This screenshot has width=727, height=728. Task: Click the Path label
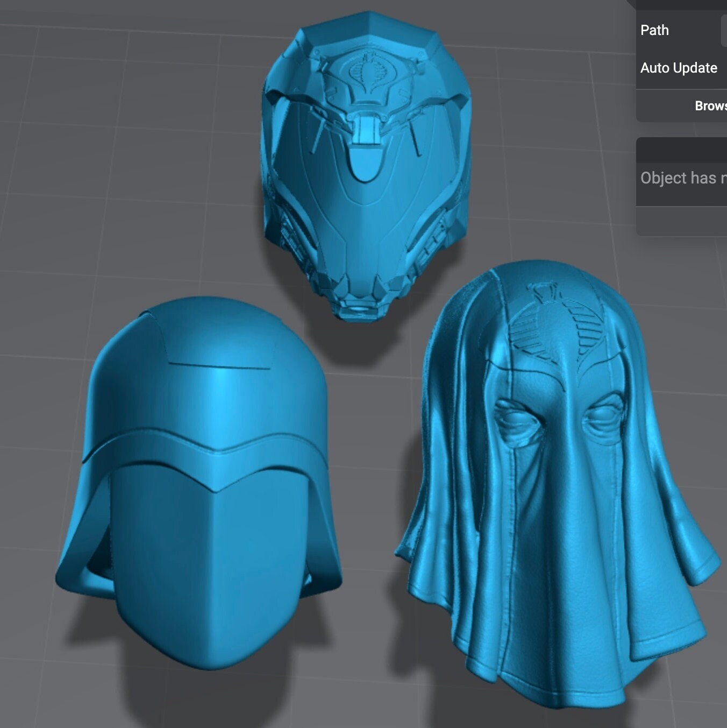pos(654,30)
